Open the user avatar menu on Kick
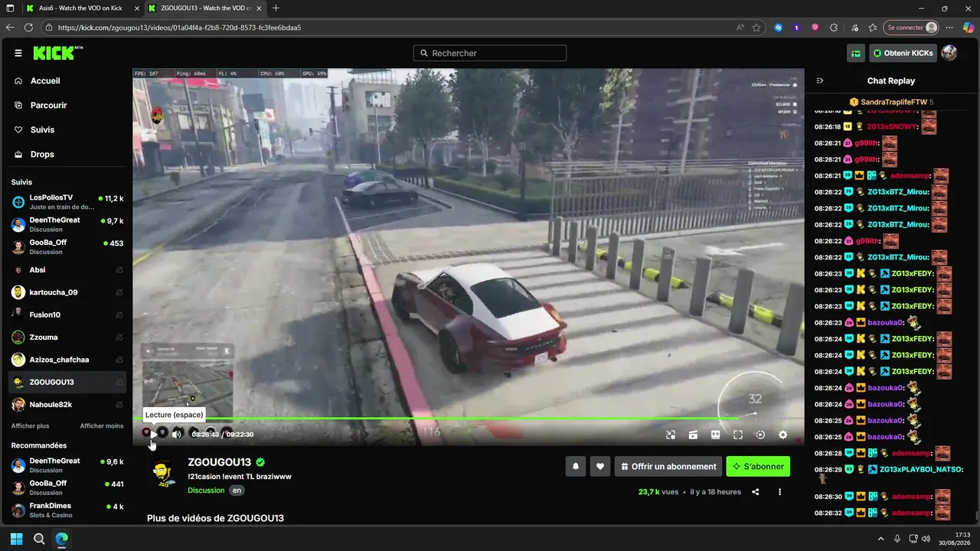The height and width of the screenshot is (551, 980). tap(949, 53)
